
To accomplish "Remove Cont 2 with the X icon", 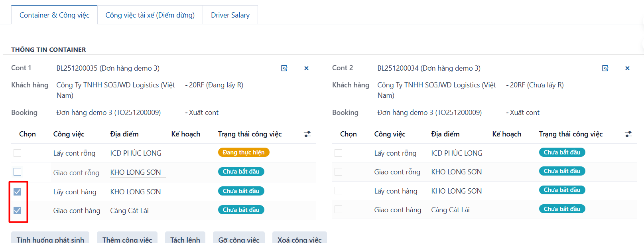I will 627,68.
